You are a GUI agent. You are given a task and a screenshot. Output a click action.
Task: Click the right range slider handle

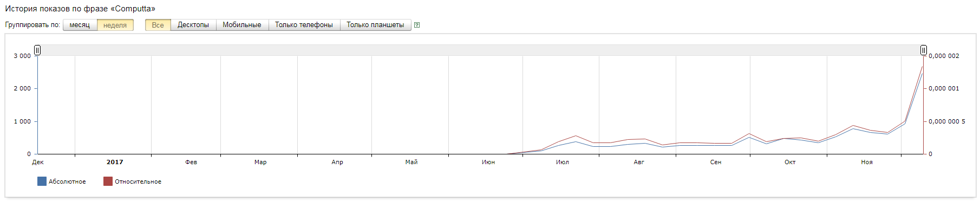(x=924, y=50)
